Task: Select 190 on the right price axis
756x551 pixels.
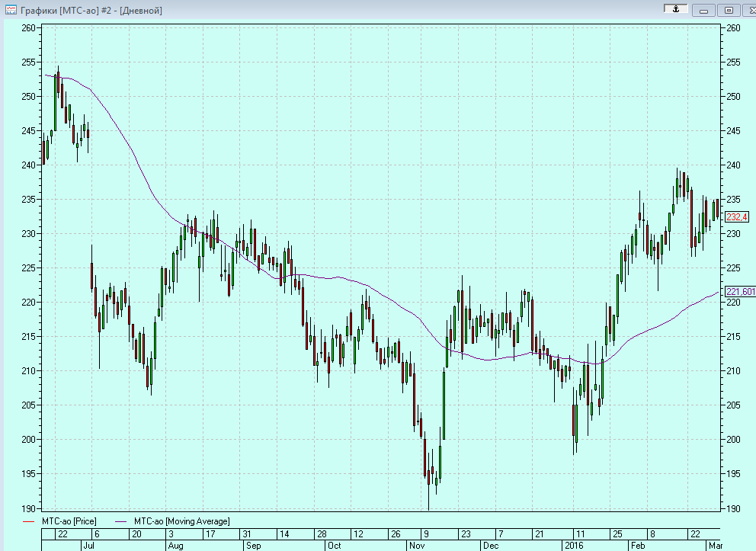Action: point(733,508)
